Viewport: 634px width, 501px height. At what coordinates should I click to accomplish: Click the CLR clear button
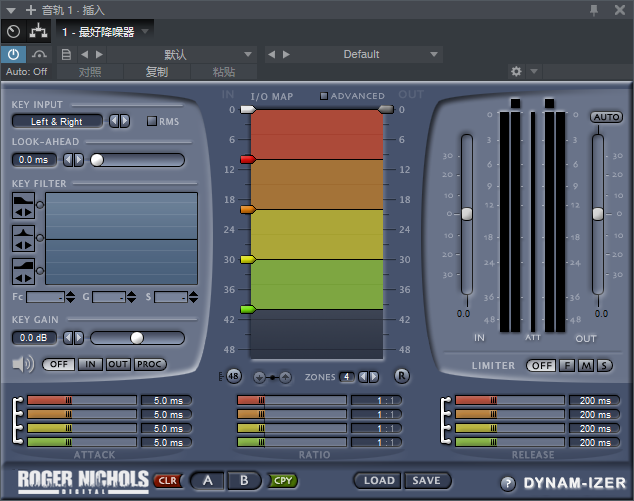pos(168,481)
